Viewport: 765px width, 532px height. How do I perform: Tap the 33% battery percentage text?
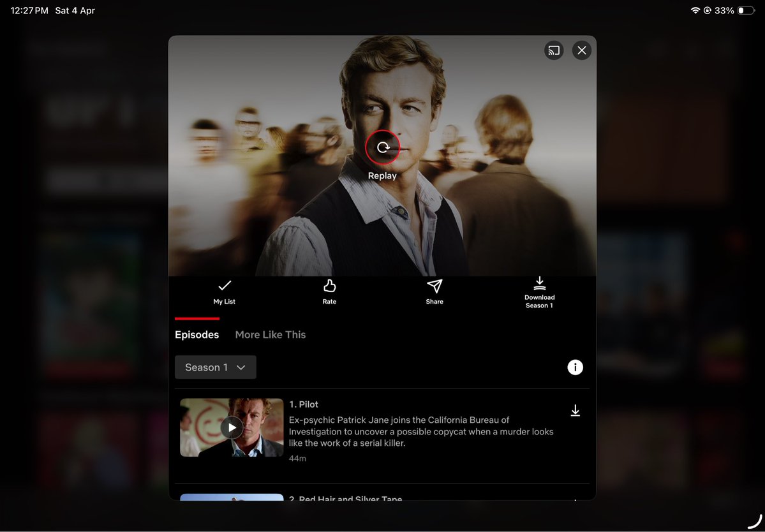724,10
